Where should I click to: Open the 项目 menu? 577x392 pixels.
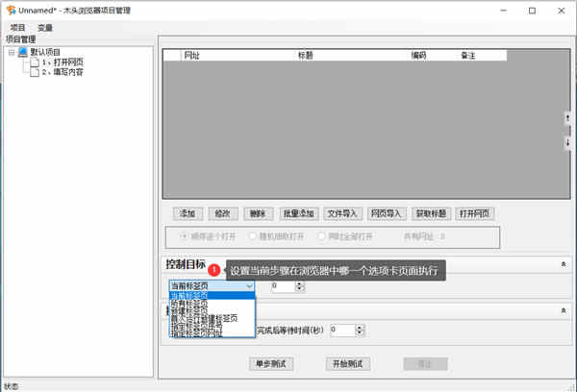[17, 28]
